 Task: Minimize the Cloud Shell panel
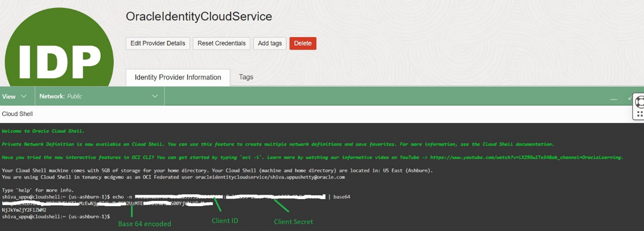[x=614, y=99]
